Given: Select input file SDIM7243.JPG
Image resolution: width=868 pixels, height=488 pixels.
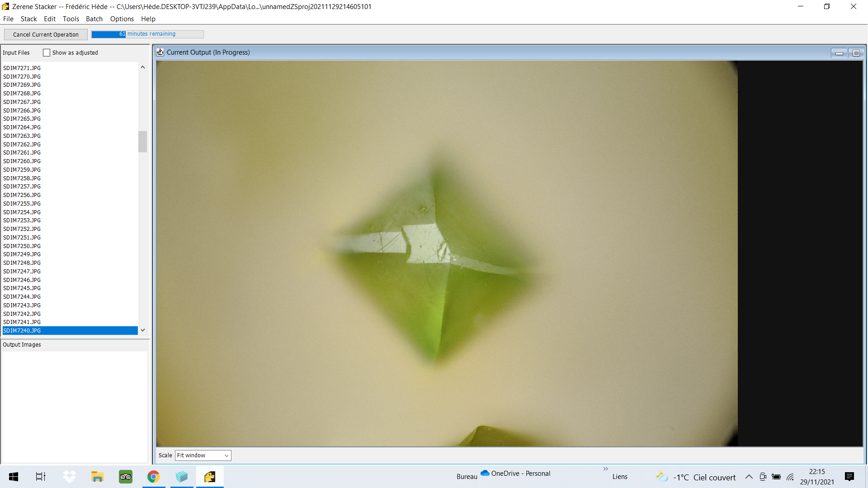Looking at the screenshot, I should (x=70, y=305).
